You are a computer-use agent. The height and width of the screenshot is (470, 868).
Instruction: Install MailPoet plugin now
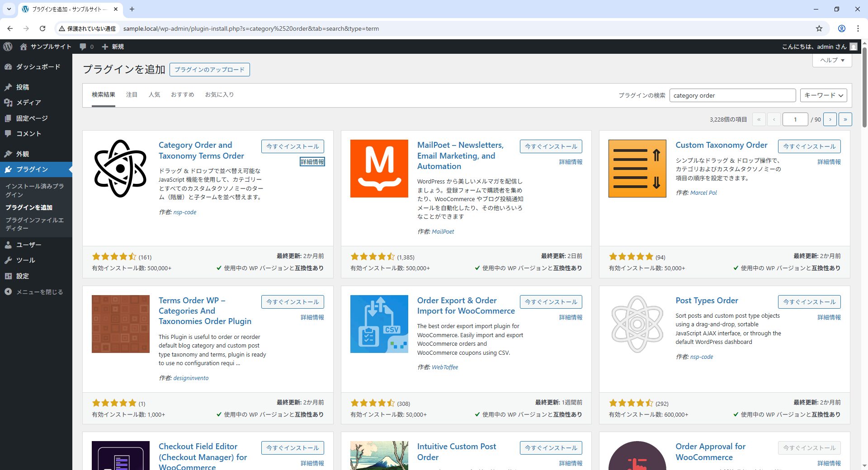(x=551, y=146)
